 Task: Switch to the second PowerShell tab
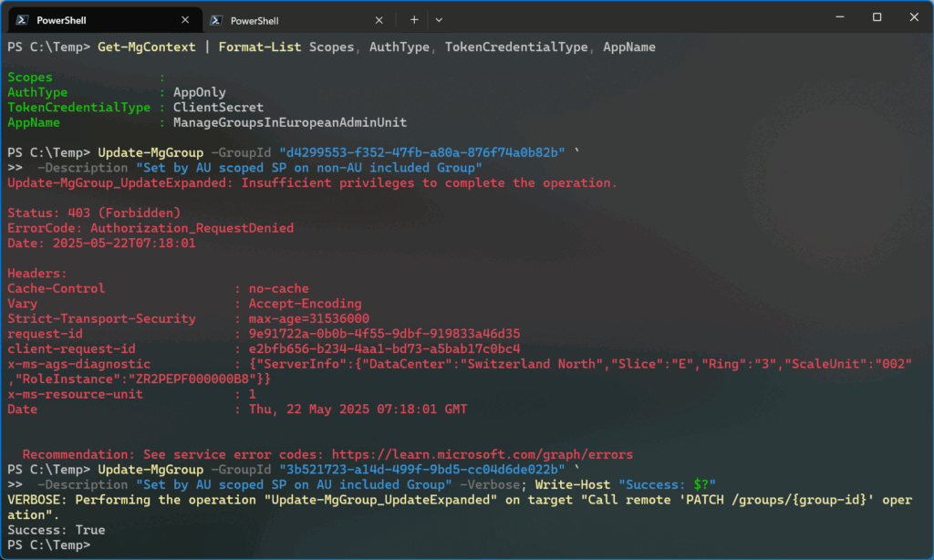click(x=298, y=20)
